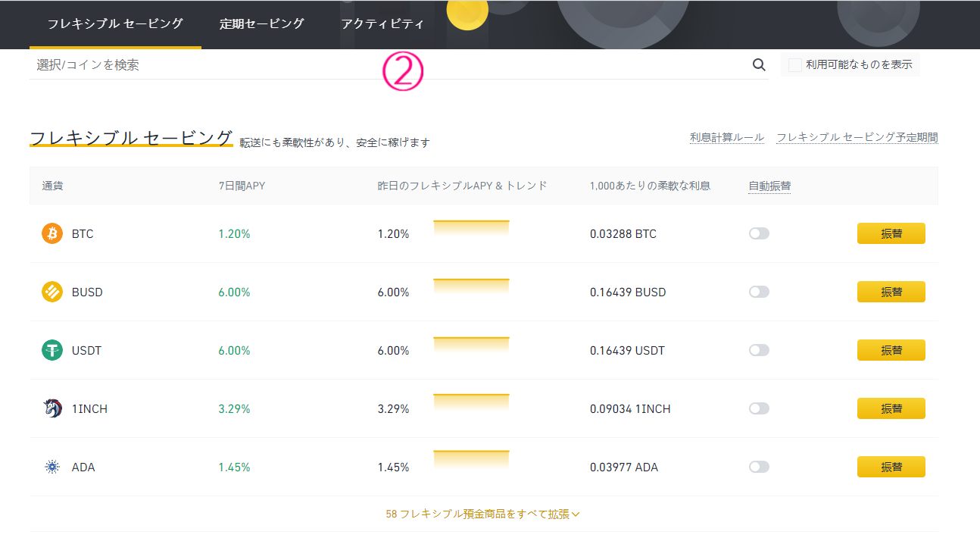
Task: Click the BTC coin icon
Action: pos(52,233)
